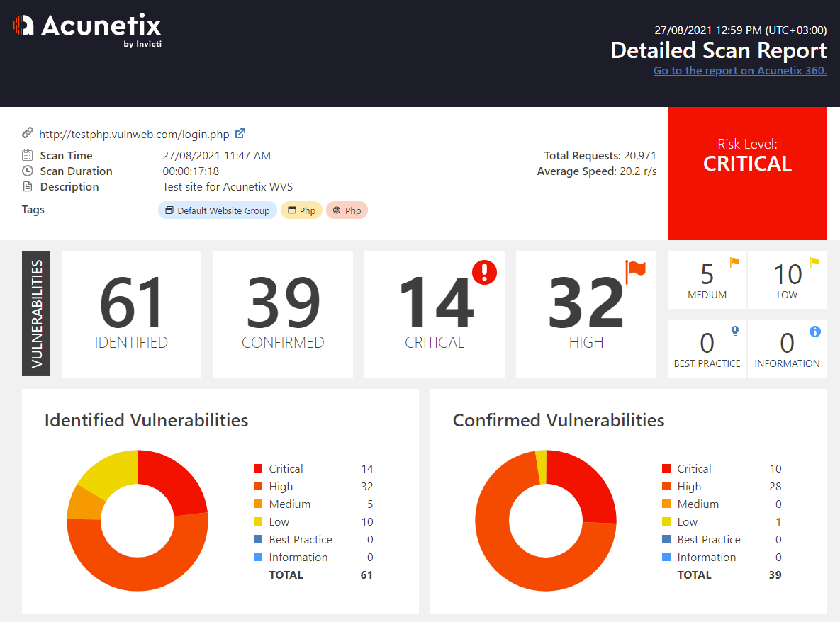The height and width of the screenshot is (622, 840).
Task: Click High orange swatch in Identified legend
Action: pyautogui.click(x=258, y=486)
